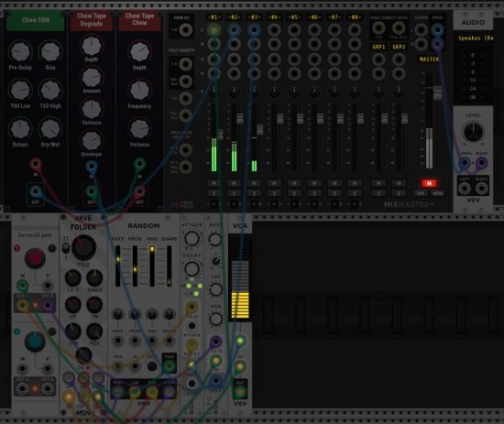Screen dimensions: 504x424
Task: Click the Random module TRIG output jack
Action: click(170, 366)
